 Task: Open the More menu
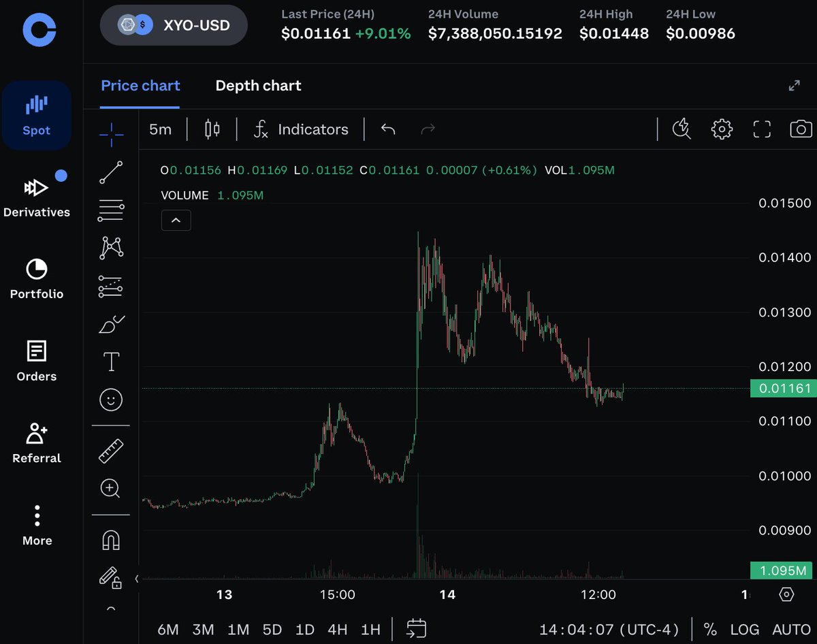[x=36, y=526]
